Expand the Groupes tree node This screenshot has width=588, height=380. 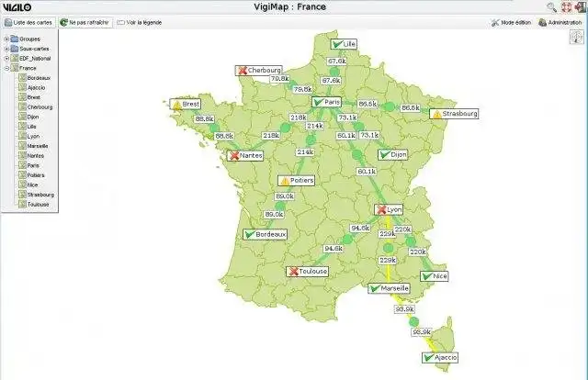click(x=6, y=39)
